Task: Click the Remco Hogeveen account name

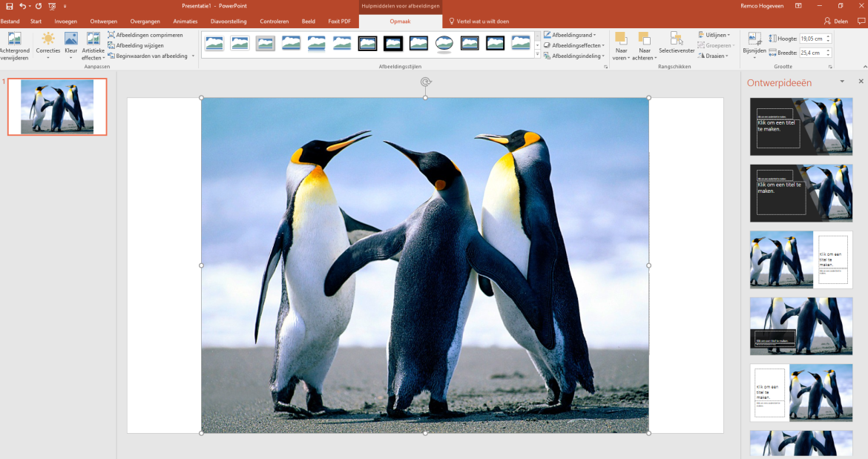Action: pos(762,6)
